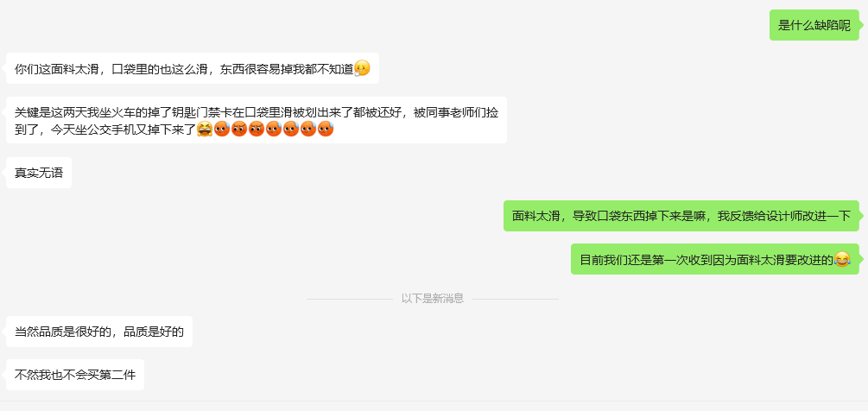
Task: Select the green reply 我反馈给设计师改进一下
Action: point(681,216)
